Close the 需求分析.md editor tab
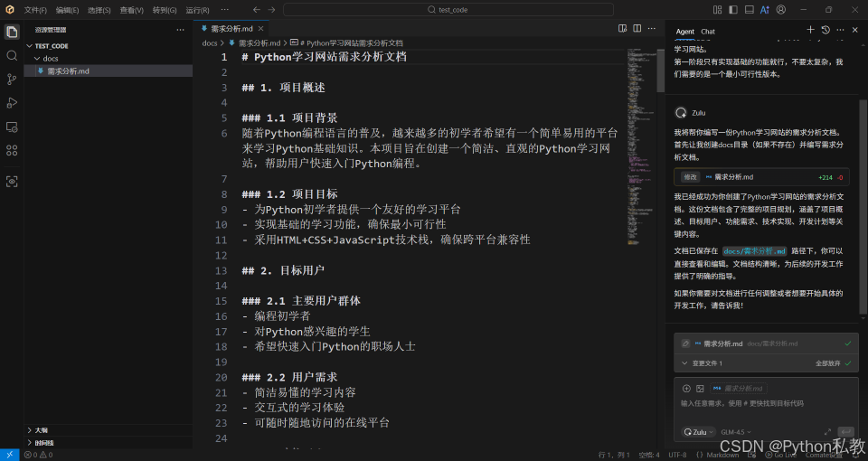This screenshot has width=868, height=461. (261, 28)
